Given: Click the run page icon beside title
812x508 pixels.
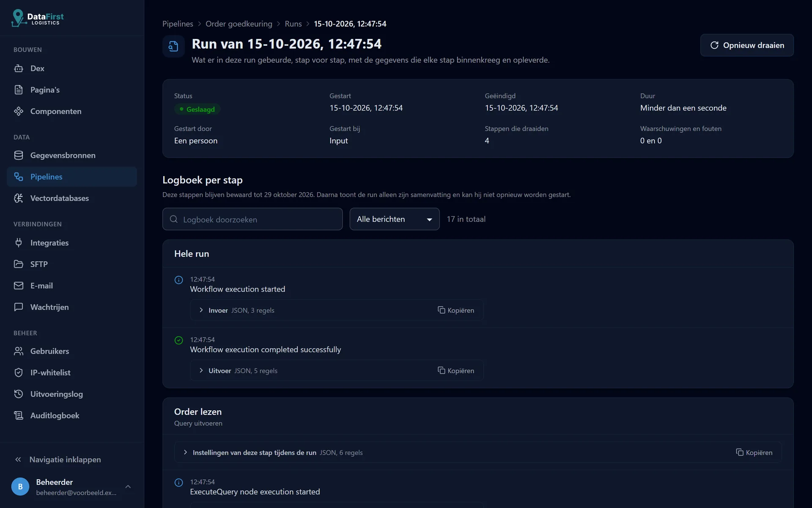Looking at the screenshot, I should [173, 46].
